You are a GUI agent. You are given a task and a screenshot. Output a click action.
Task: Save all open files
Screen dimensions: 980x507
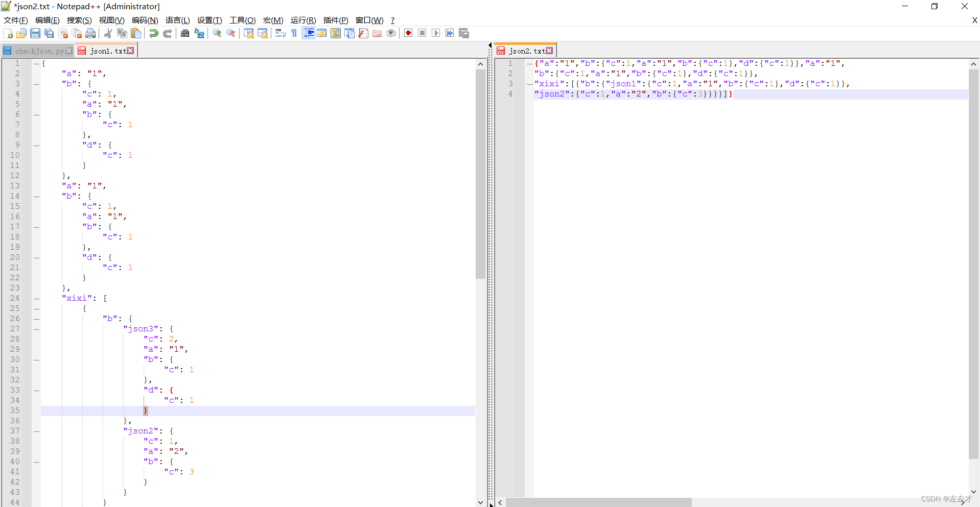point(49,33)
